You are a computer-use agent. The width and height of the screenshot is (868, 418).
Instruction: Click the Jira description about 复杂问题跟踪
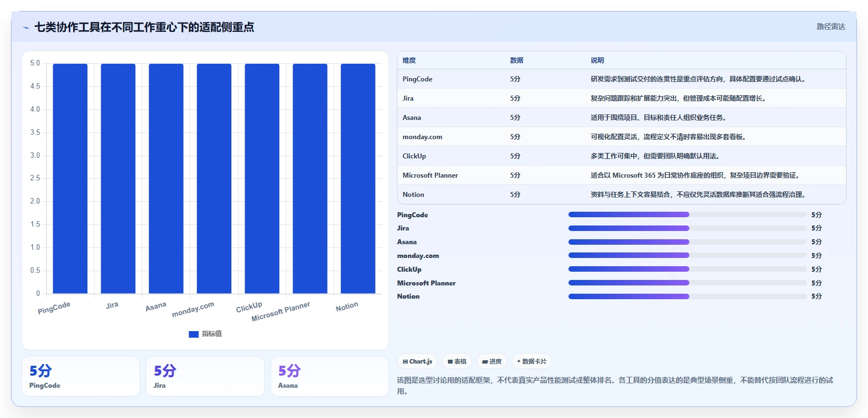point(679,98)
